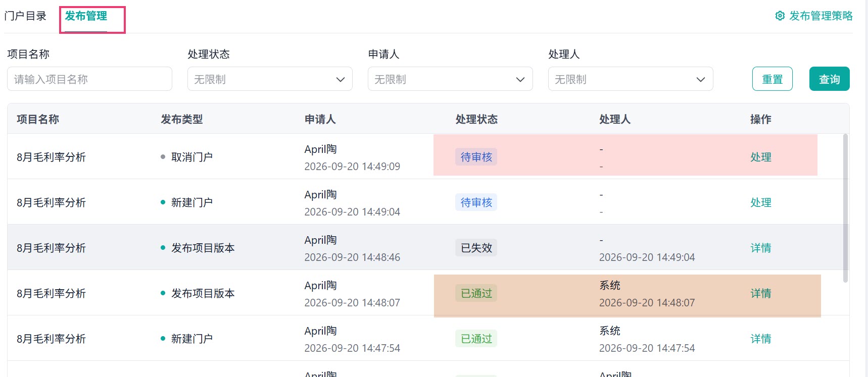Open the 处理状态 无限制 combo box
Image resolution: width=868 pixels, height=377 pixels.
[270, 79]
